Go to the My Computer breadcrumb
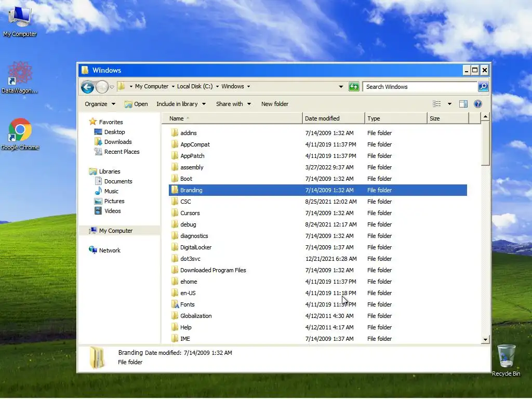 (x=152, y=86)
